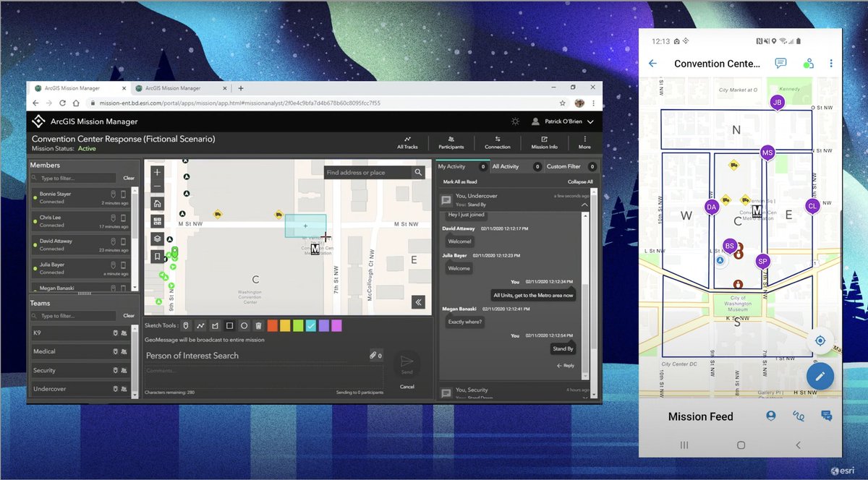Pick the orange-red sketch color
The height and width of the screenshot is (480, 868).
click(272, 326)
